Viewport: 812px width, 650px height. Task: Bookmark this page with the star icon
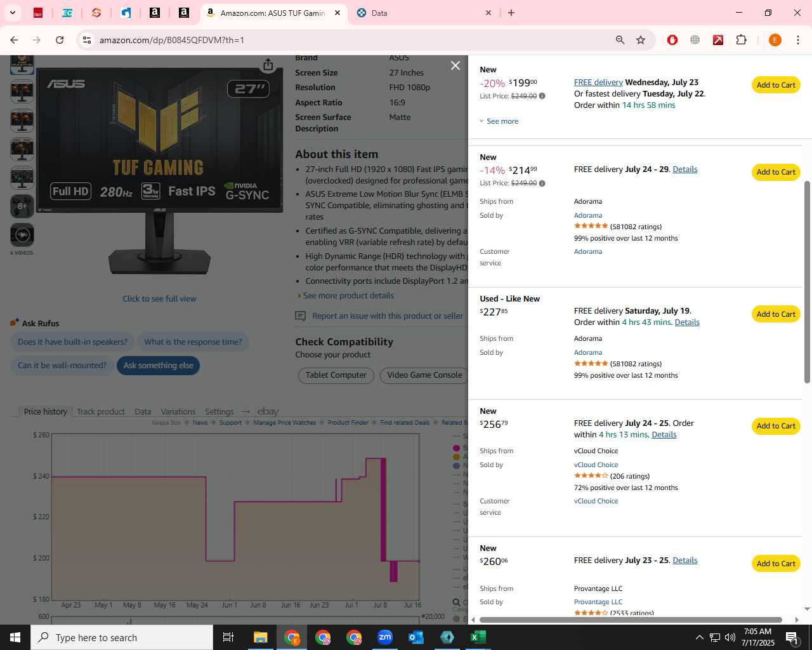[641, 40]
